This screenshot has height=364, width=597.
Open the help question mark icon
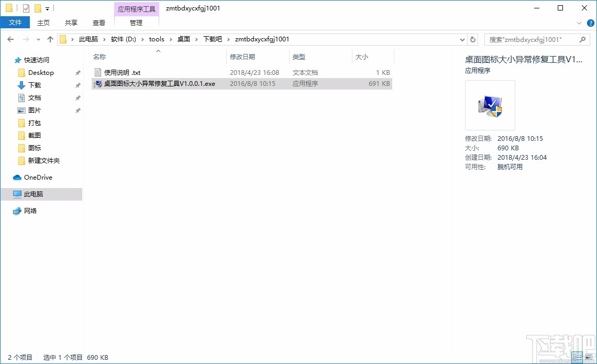(591, 23)
